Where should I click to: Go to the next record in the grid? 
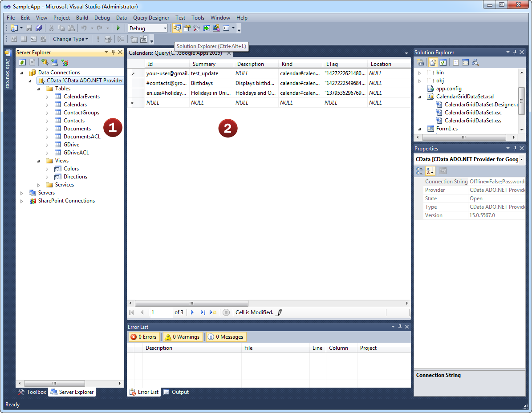[x=192, y=312]
